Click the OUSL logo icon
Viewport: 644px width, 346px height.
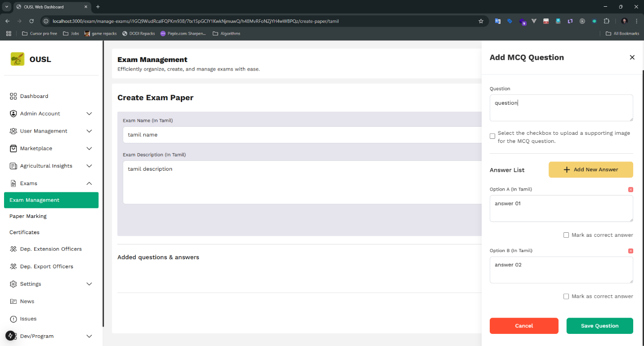click(x=18, y=59)
